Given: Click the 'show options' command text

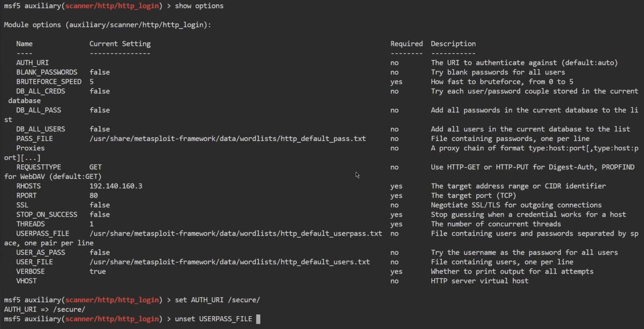Looking at the screenshot, I should click(199, 6).
